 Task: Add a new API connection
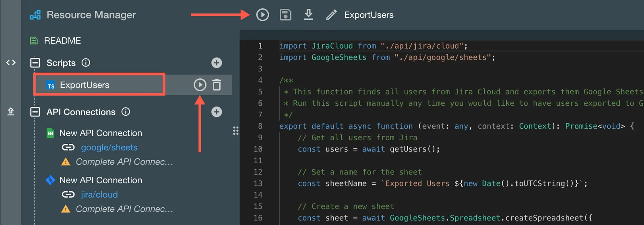coord(217,112)
